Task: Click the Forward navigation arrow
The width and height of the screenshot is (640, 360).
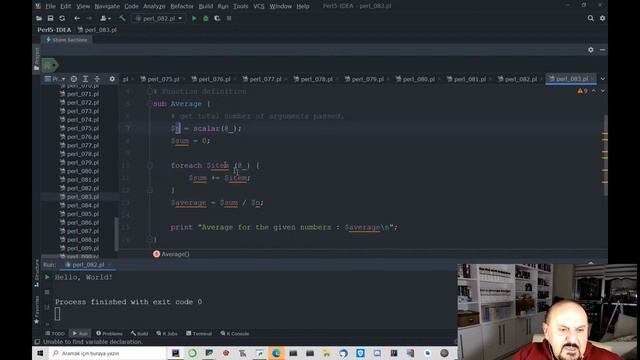Action: point(89,18)
